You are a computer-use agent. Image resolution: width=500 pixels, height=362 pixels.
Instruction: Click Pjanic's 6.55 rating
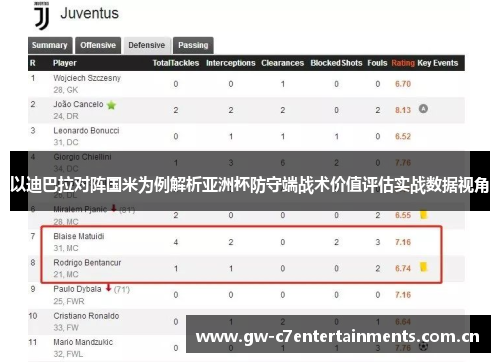403,215
